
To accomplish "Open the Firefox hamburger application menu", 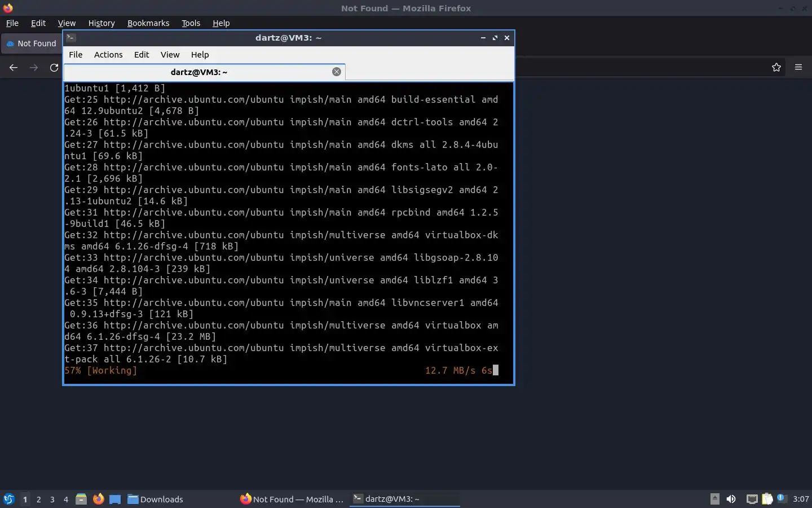I will [x=798, y=67].
